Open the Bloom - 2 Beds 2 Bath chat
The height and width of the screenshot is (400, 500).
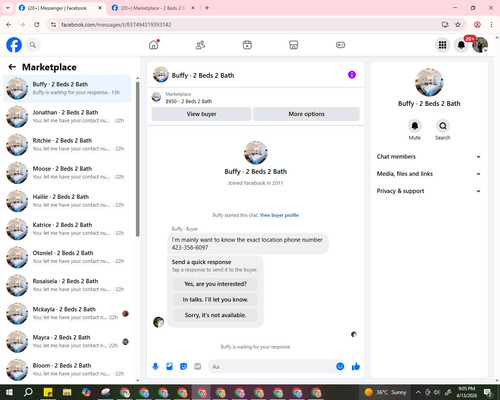(68, 370)
